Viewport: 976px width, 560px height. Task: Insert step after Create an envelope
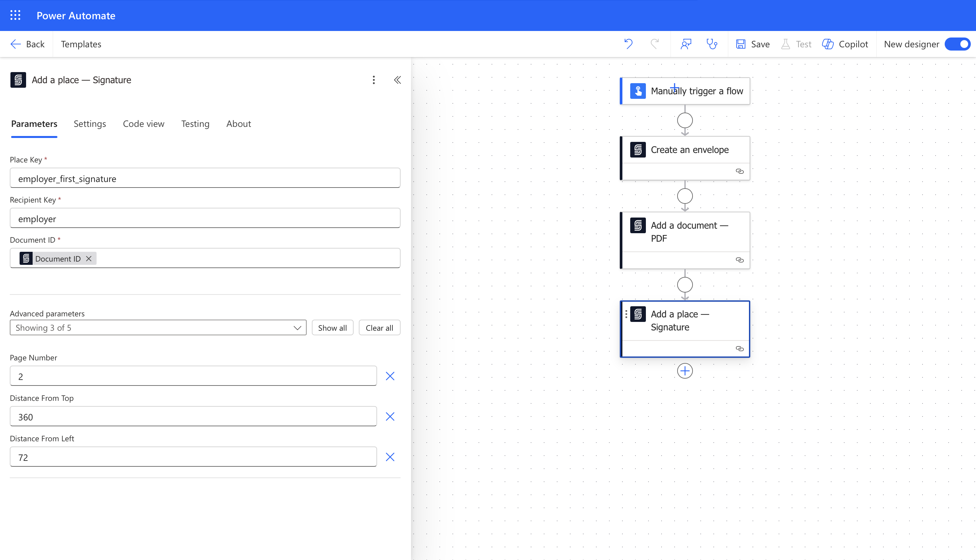(x=685, y=196)
